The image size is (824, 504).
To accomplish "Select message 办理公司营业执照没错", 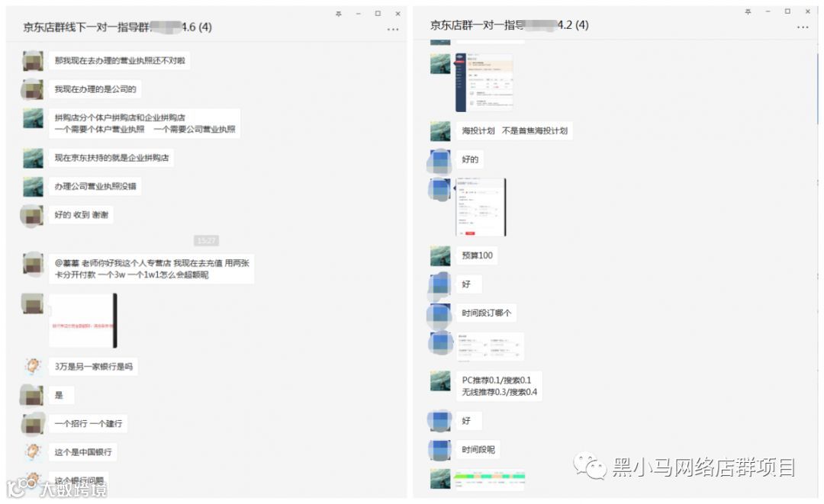I will pyautogui.click(x=95, y=186).
